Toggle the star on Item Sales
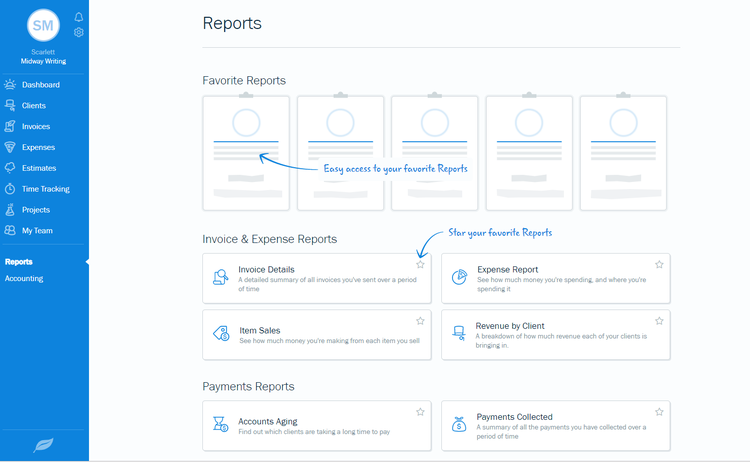This screenshot has width=750, height=462. coord(420,321)
